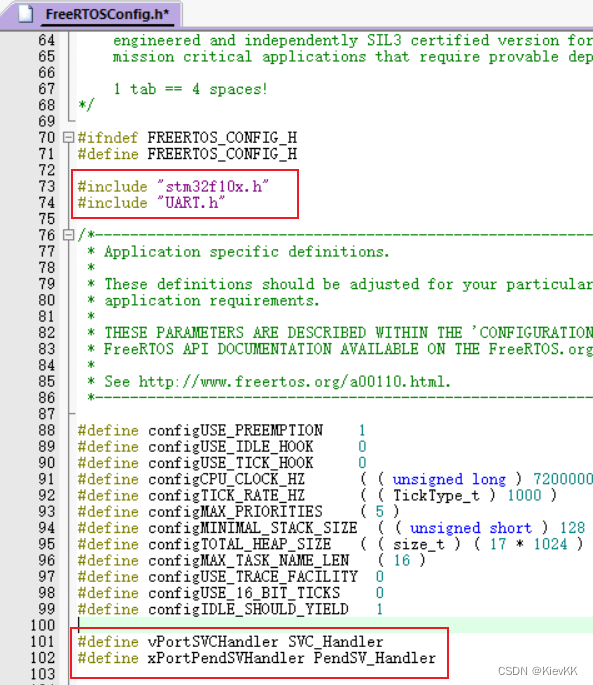593x685 pixels.
Task: Click configMAX_TASK_NAME_LEN define name
Action: pyautogui.click(x=248, y=560)
